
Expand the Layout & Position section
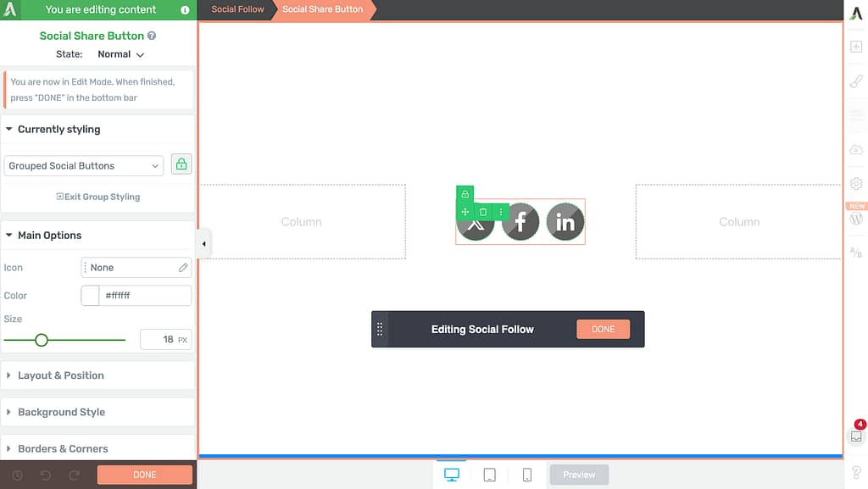coord(98,375)
